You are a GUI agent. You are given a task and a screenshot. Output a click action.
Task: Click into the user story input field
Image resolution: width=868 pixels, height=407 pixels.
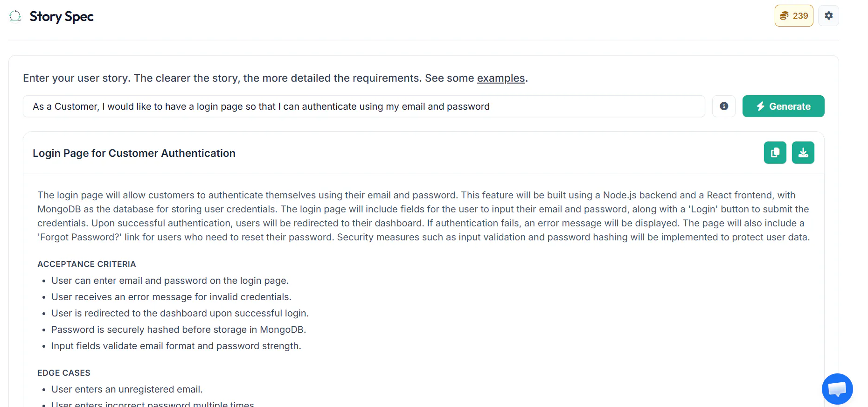364,106
